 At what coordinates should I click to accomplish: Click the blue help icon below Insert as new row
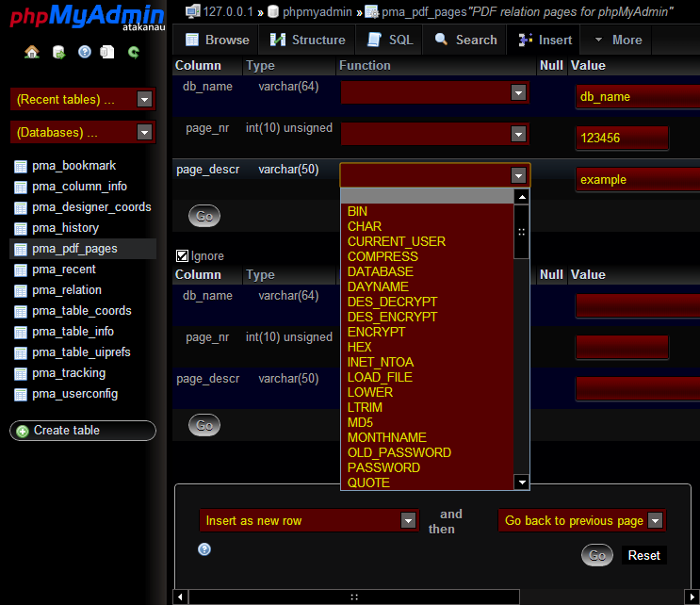(x=204, y=549)
